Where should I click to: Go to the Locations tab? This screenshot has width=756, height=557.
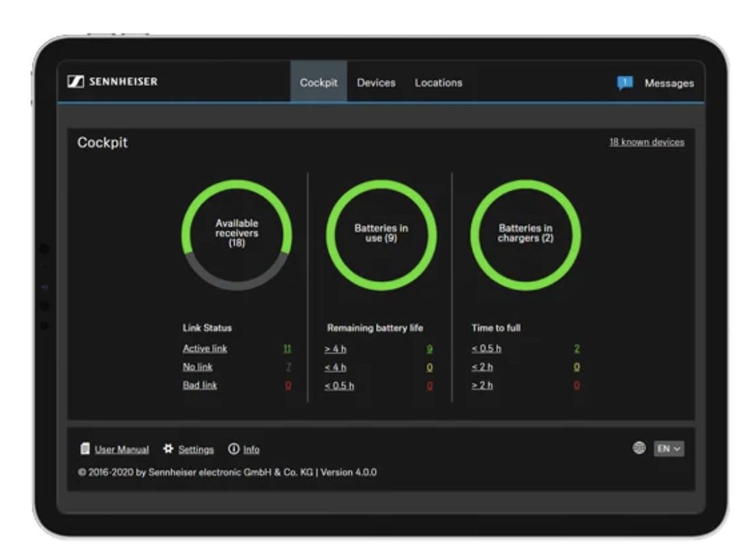438,83
